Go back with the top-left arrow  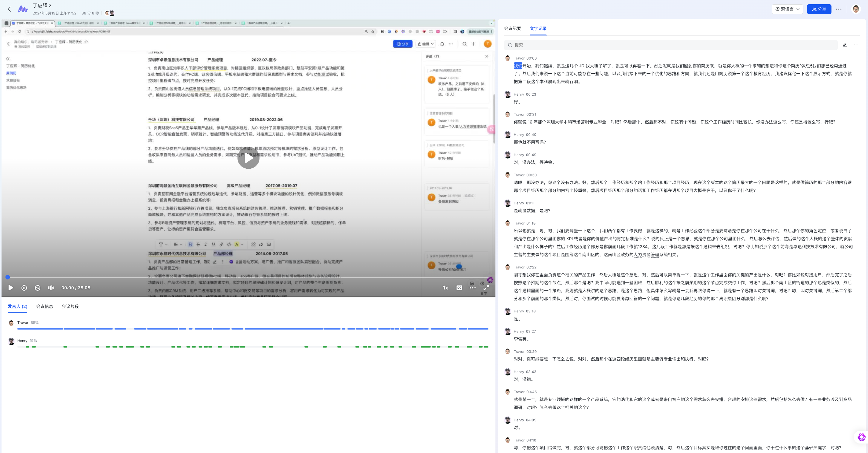[9, 9]
